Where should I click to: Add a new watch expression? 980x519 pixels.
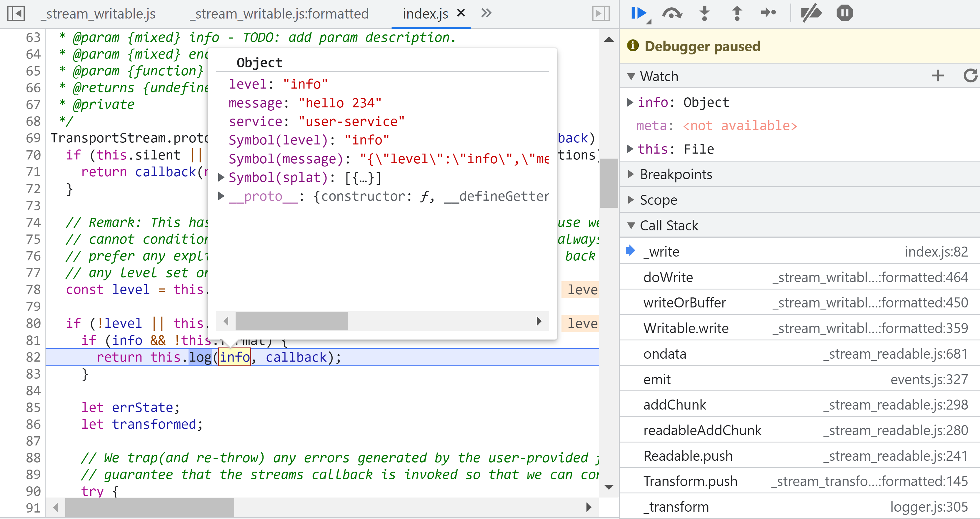pos(938,76)
